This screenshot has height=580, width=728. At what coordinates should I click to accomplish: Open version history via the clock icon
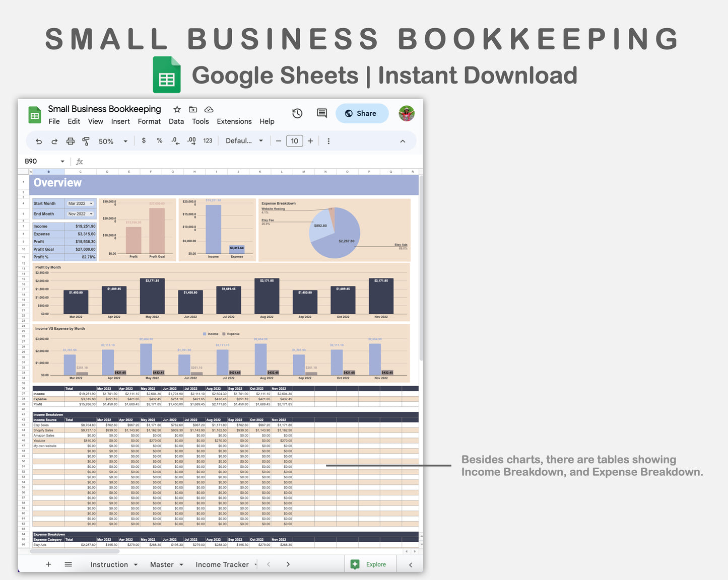tap(297, 113)
